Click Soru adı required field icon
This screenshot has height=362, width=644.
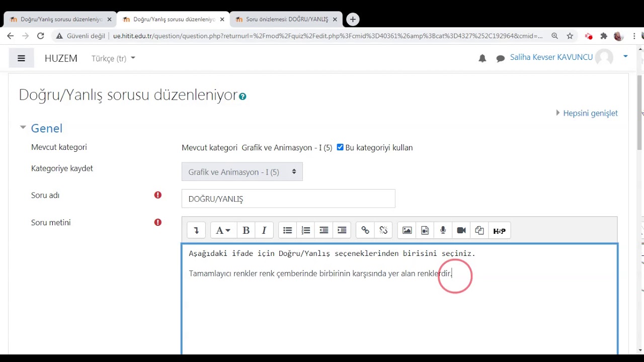tap(158, 195)
